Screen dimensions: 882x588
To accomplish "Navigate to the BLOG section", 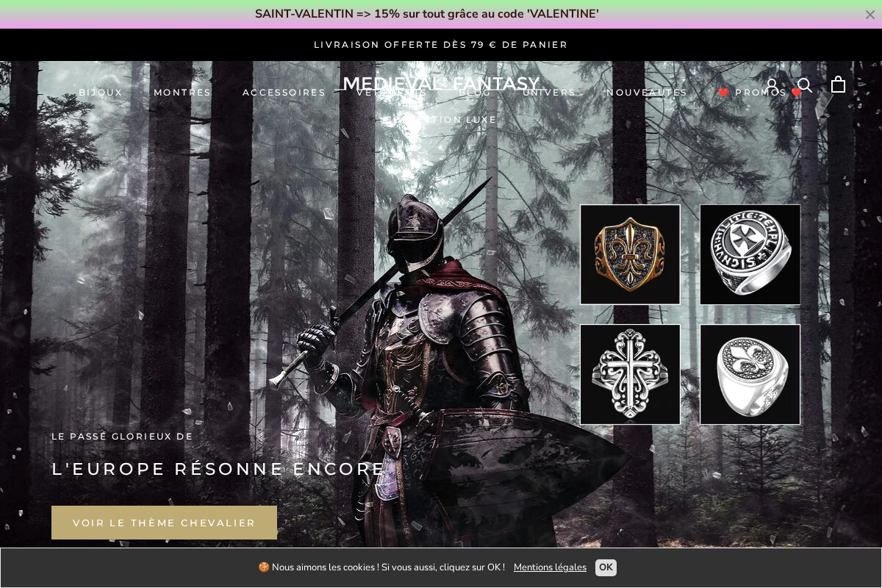I will pos(475,93).
